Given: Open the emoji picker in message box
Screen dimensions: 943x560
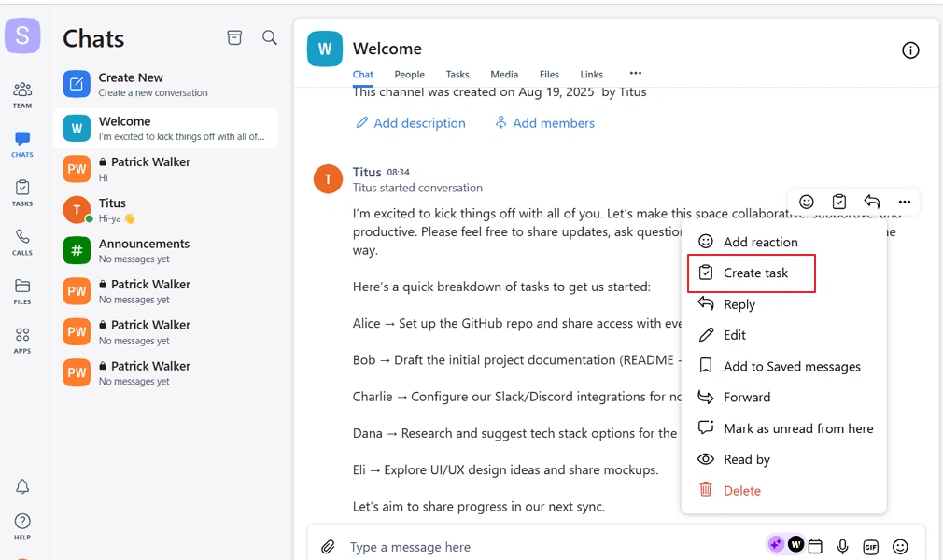Looking at the screenshot, I should (900, 546).
